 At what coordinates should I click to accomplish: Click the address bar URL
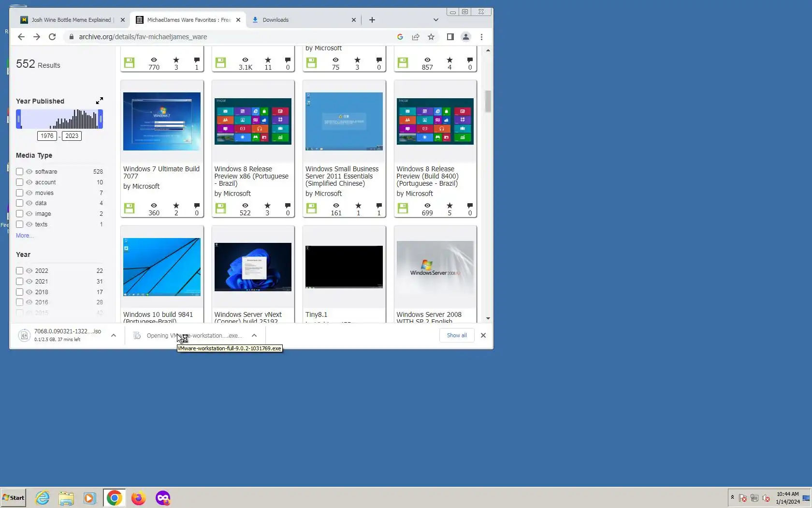143,37
